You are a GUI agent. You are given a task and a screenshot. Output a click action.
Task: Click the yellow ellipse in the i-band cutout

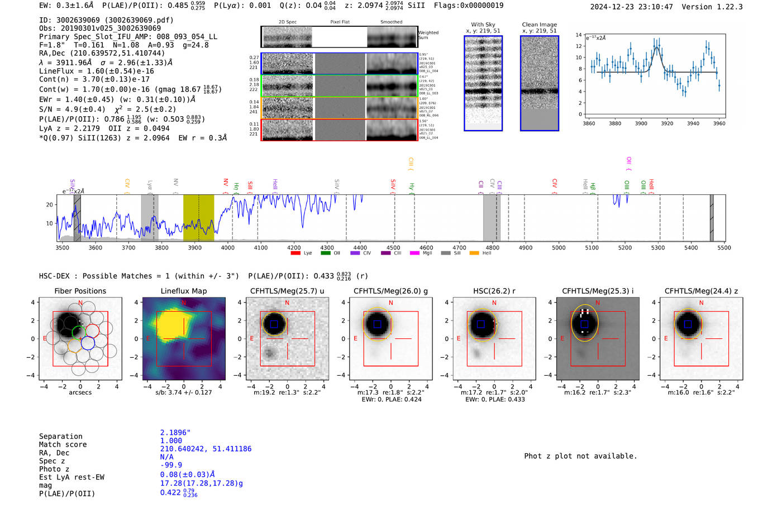pyautogui.click(x=584, y=324)
